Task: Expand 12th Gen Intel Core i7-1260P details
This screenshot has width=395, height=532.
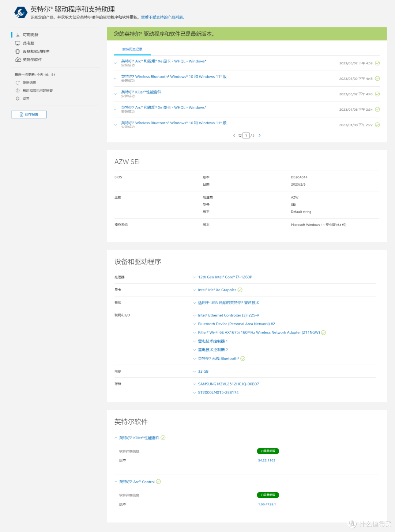Action: tap(195, 277)
